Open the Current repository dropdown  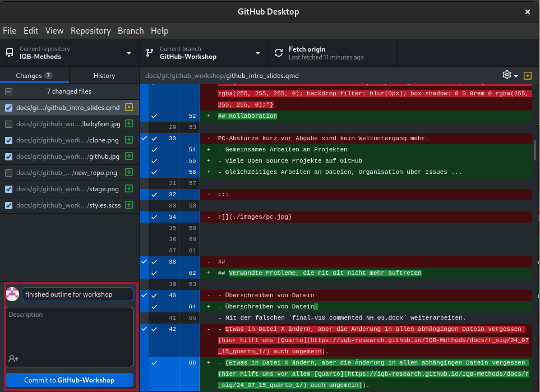coord(69,53)
